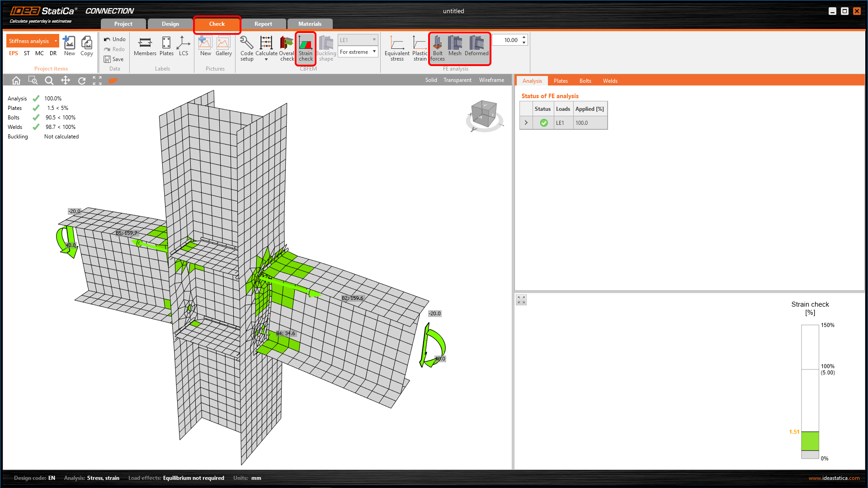This screenshot has height=488, width=868.
Task: Select the magnifier zoom tool
Action: click(x=49, y=80)
